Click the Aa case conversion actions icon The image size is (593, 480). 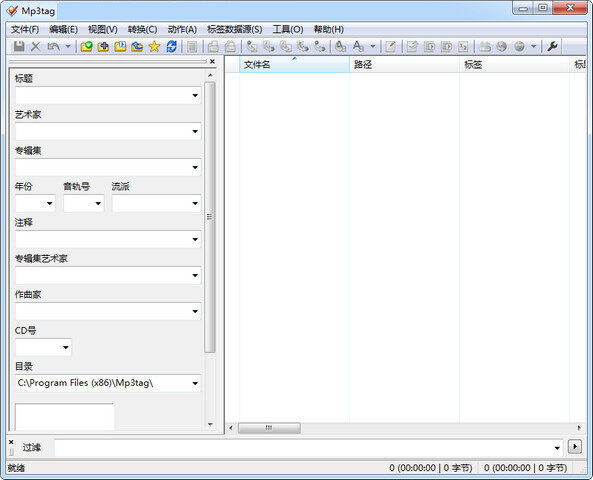(x=358, y=47)
